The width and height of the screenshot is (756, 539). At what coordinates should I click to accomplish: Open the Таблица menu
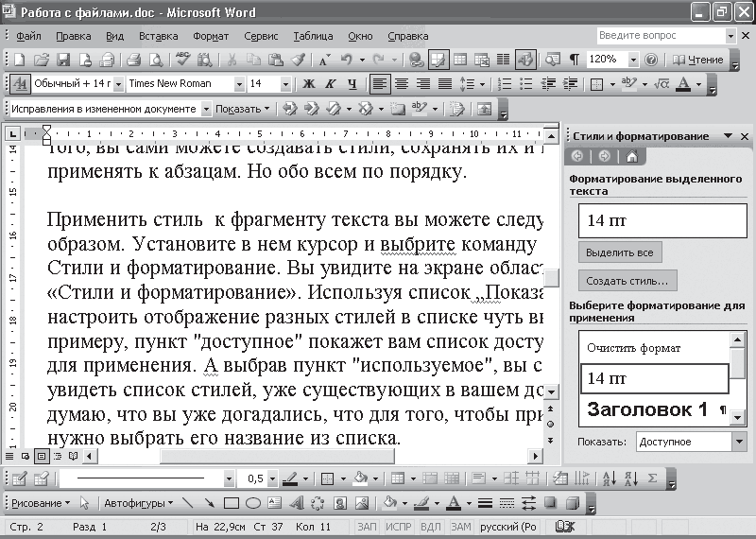pos(312,36)
